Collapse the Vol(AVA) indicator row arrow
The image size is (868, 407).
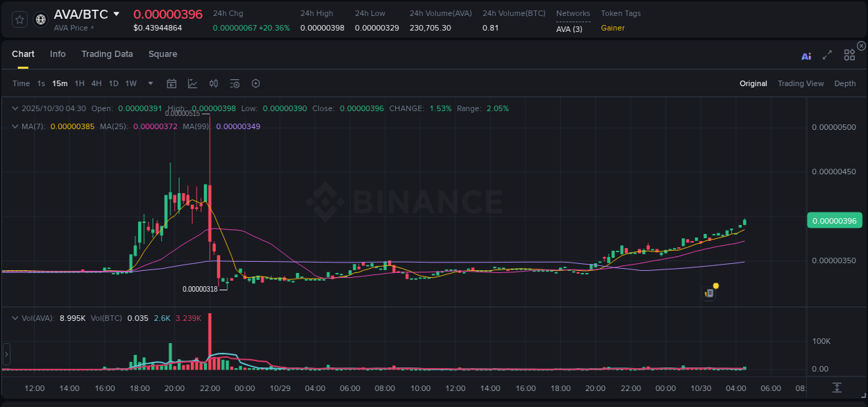[15, 317]
